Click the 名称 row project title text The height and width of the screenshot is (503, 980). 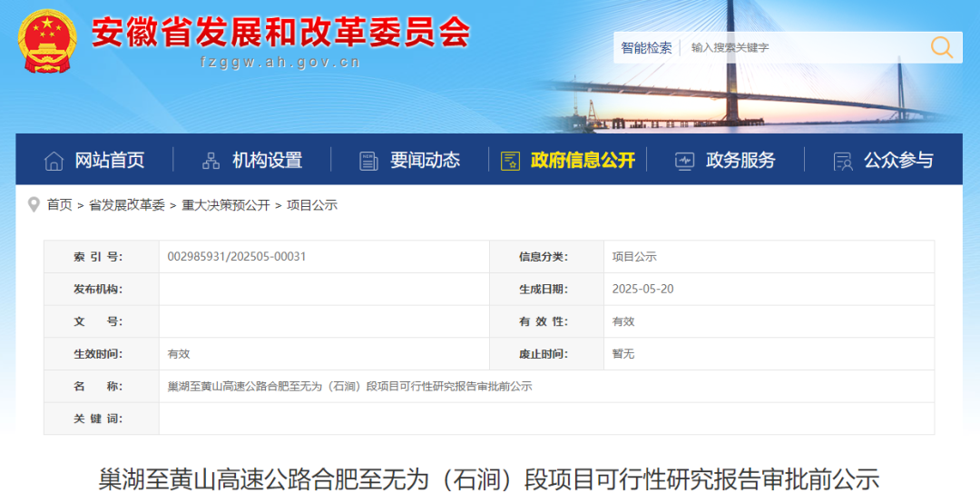click(x=350, y=387)
